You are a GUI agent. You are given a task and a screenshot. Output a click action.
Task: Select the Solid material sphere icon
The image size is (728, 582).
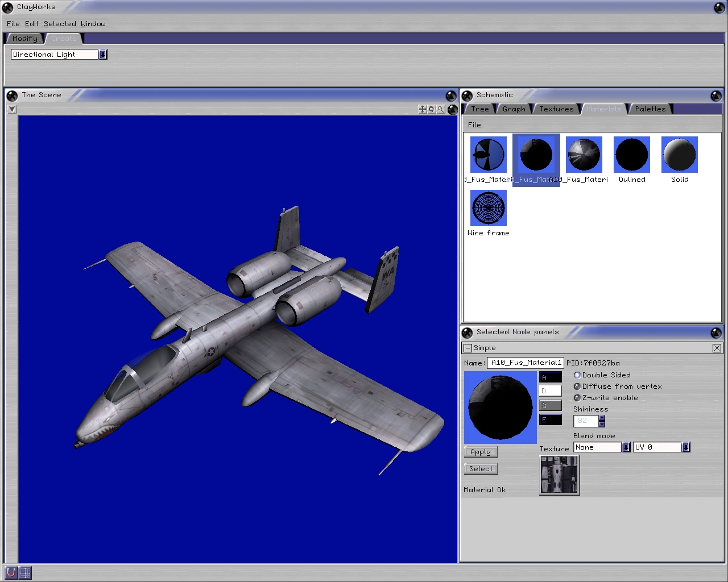pos(679,155)
